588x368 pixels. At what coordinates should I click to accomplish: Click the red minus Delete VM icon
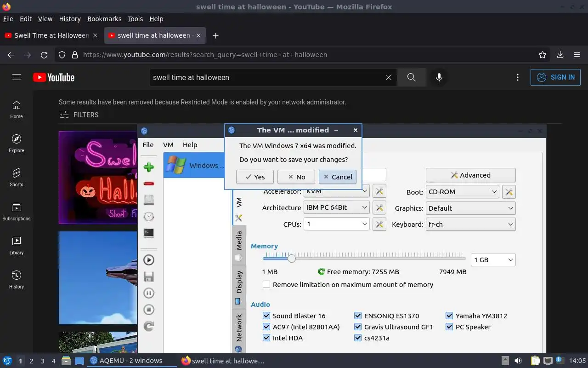(x=148, y=183)
